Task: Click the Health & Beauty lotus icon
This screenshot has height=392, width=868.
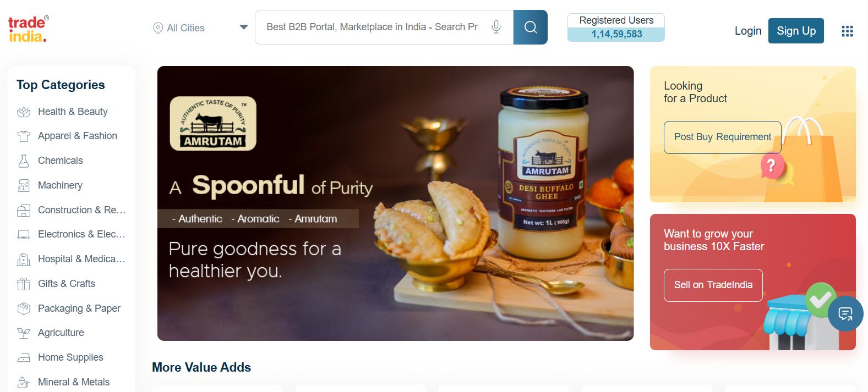Action: 24,112
